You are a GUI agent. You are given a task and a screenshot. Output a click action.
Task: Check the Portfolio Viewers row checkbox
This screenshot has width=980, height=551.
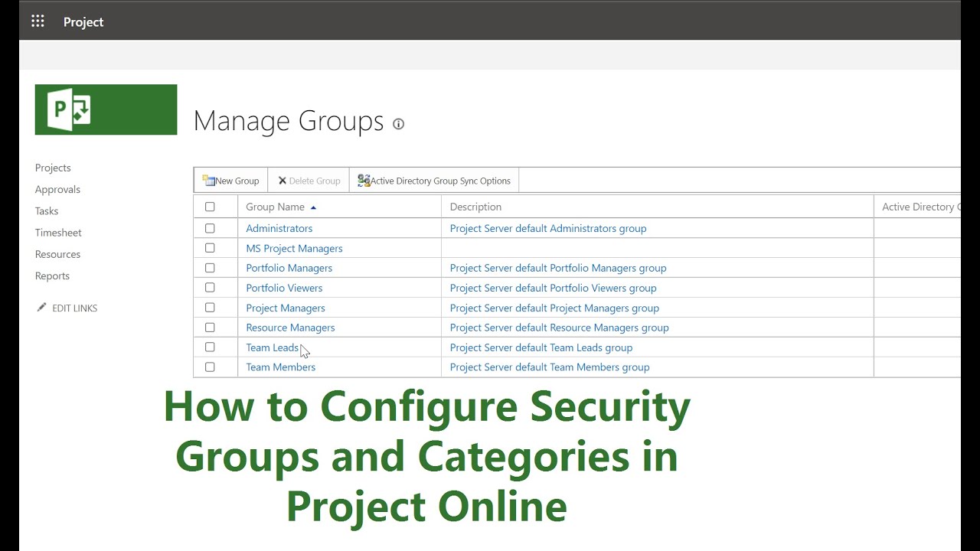[x=210, y=288]
